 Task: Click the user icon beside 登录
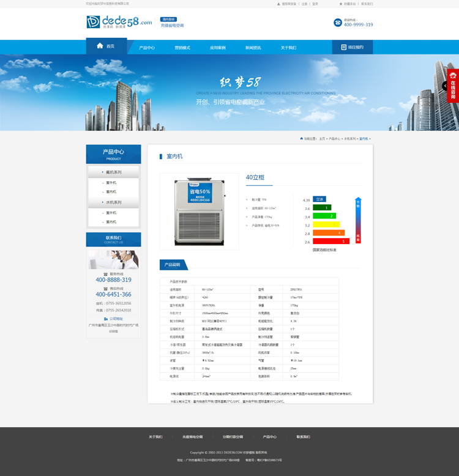coord(278,4)
